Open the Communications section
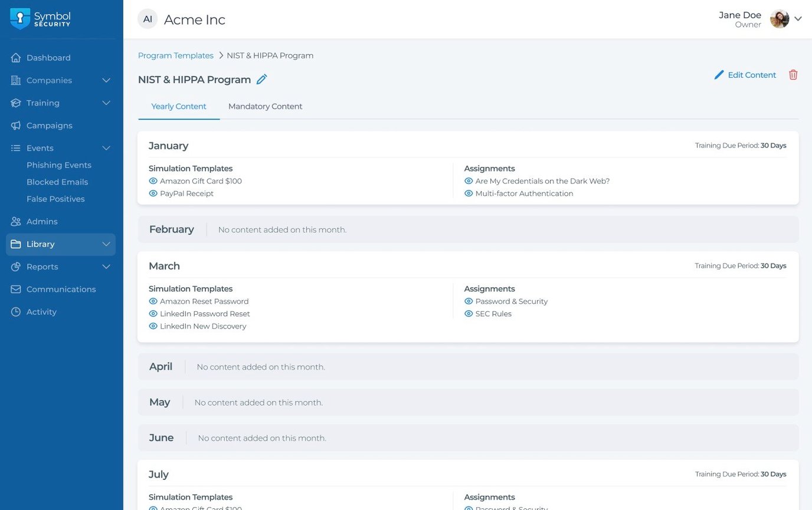Viewport: 812px width, 510px height. [x=61, y=289]
